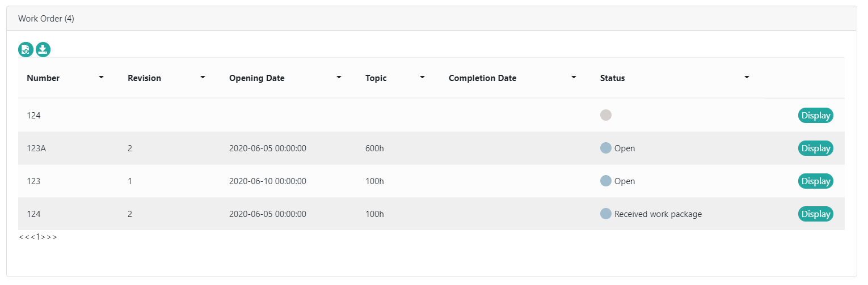Click page number 1 in the pagination
This screenshot has height=285, width=868.
pyautogui.click(x=38, y=237)
